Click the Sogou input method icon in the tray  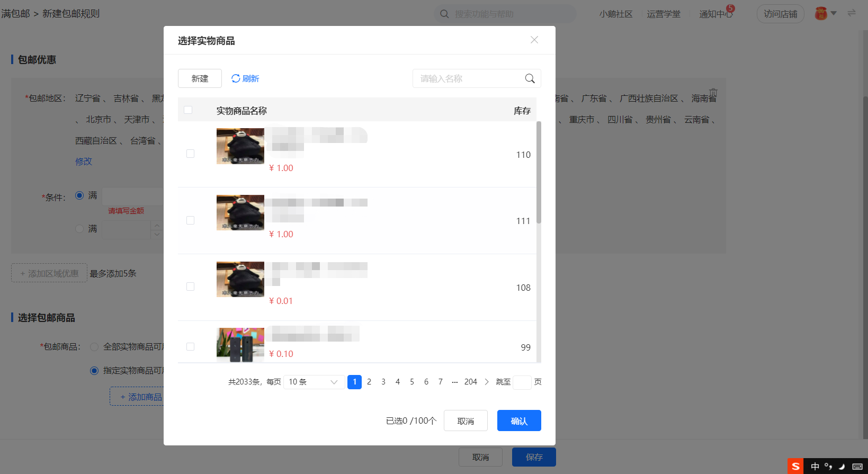795,466
